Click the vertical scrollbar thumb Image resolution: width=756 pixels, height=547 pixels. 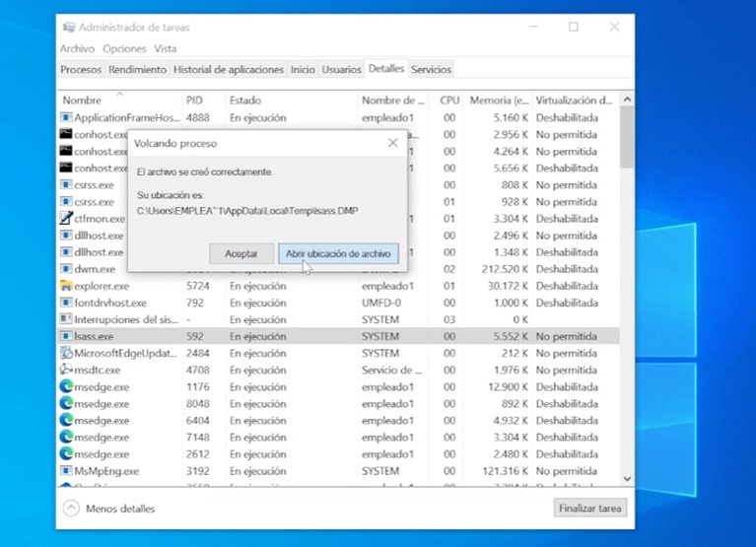[x=627, y=136]
